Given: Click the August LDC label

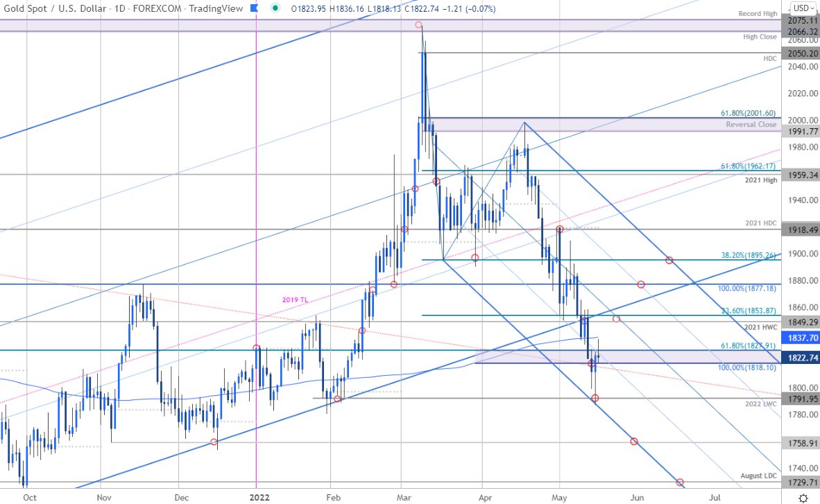Looking at the screenshot, I should (x=758, y=476).
